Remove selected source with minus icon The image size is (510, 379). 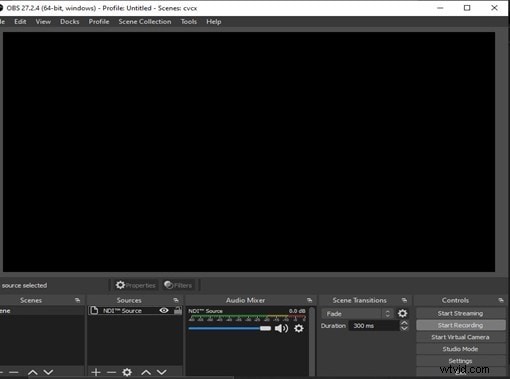pos(111,372)
